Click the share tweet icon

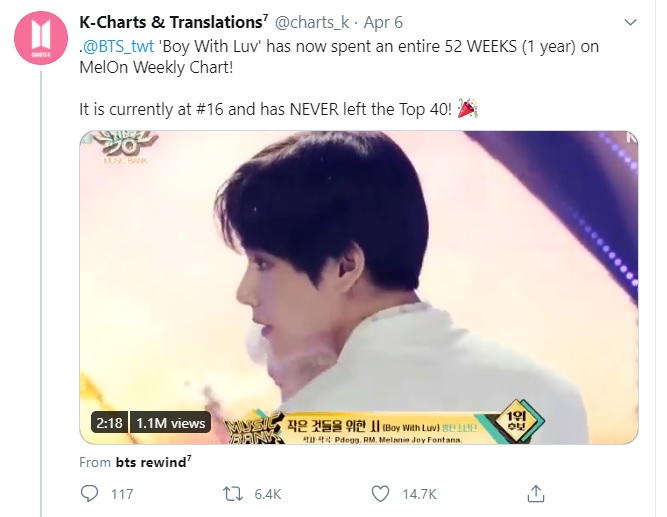(x=536, y=494)
